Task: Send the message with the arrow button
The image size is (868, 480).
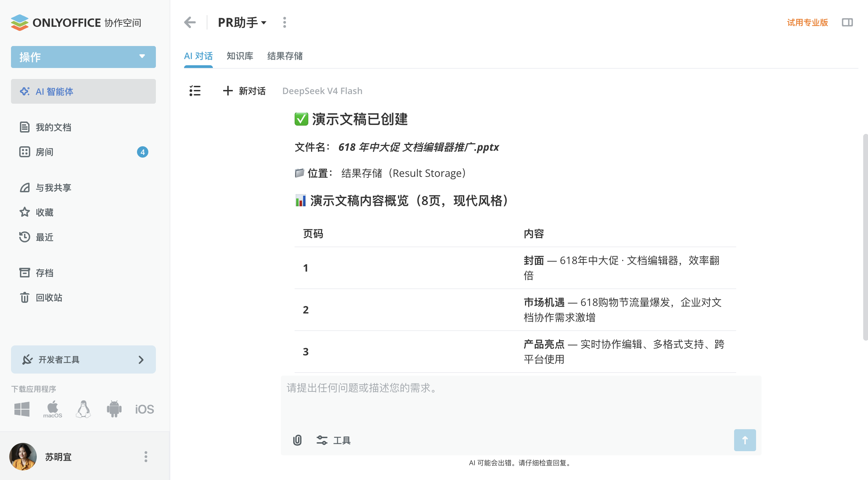Action: click(x=745, y=440)
